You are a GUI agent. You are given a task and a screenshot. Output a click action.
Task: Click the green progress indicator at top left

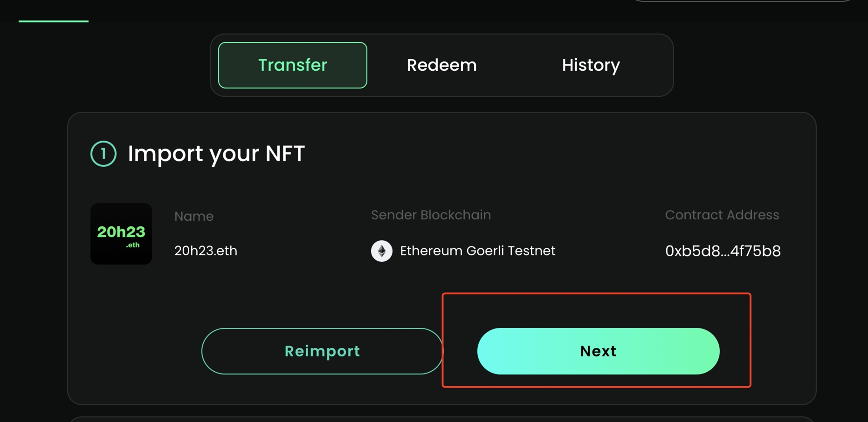(53, 20)
